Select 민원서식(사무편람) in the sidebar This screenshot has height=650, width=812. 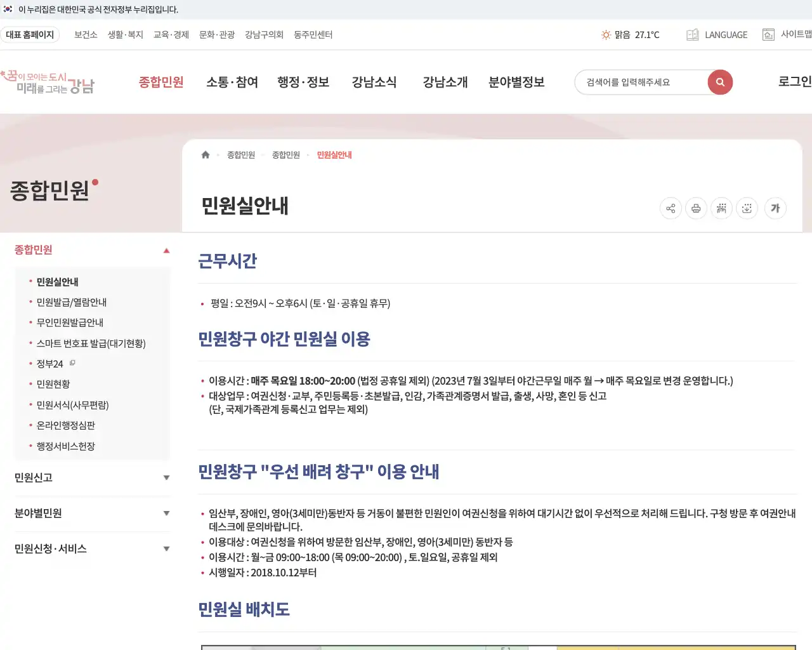(x=73, y=405)
